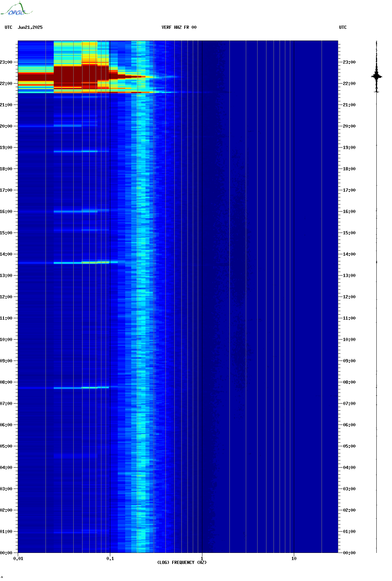Click the 22:00 label on the left time axis
The width and height of the screenshot is (392, 581).
tap(6, 84)
